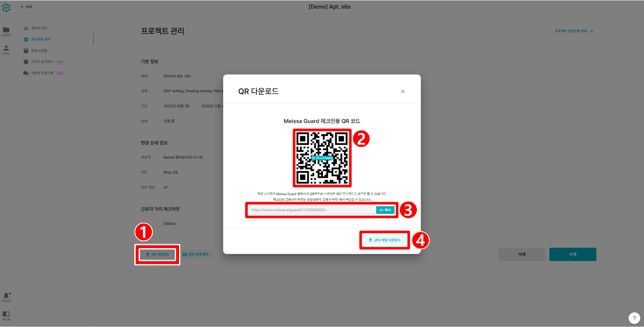Open notifications via the 공지사항 bell icon

tap(6, 295)
